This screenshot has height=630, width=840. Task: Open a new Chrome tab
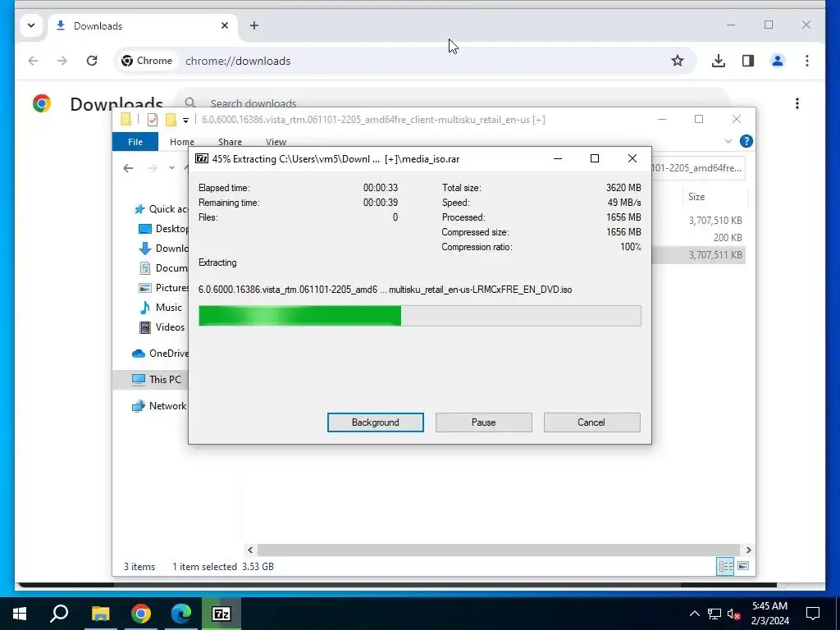click(x=254, y=25)
